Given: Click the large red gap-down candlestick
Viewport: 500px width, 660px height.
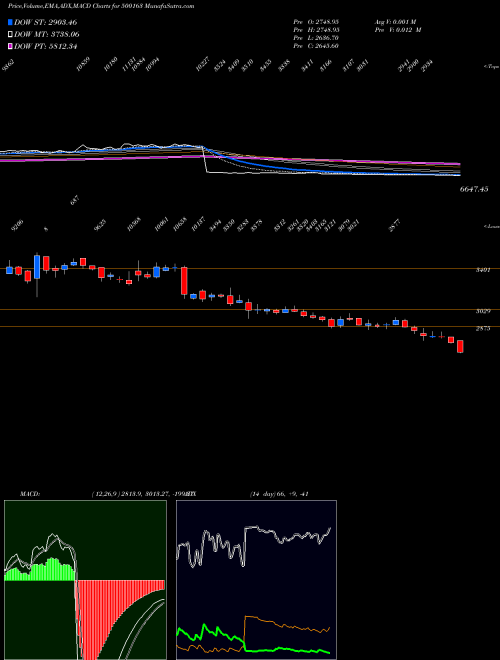Looking at the screenshot, I should (184, 281).
